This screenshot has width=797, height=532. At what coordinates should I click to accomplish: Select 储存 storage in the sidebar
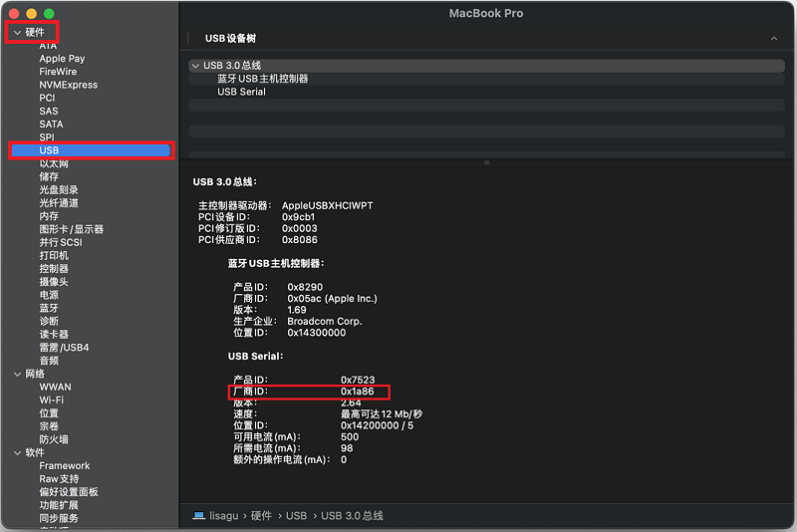tap(49, 176)
